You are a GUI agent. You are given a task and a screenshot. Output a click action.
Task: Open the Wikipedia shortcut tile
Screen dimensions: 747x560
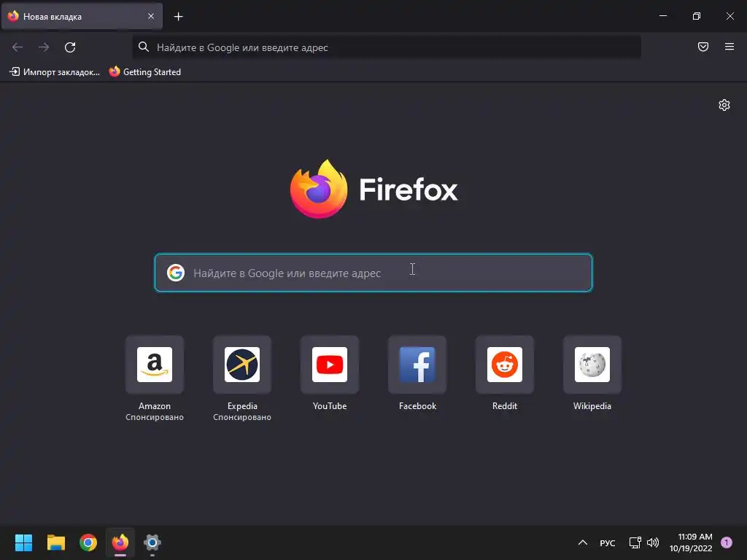pos(592,365)
